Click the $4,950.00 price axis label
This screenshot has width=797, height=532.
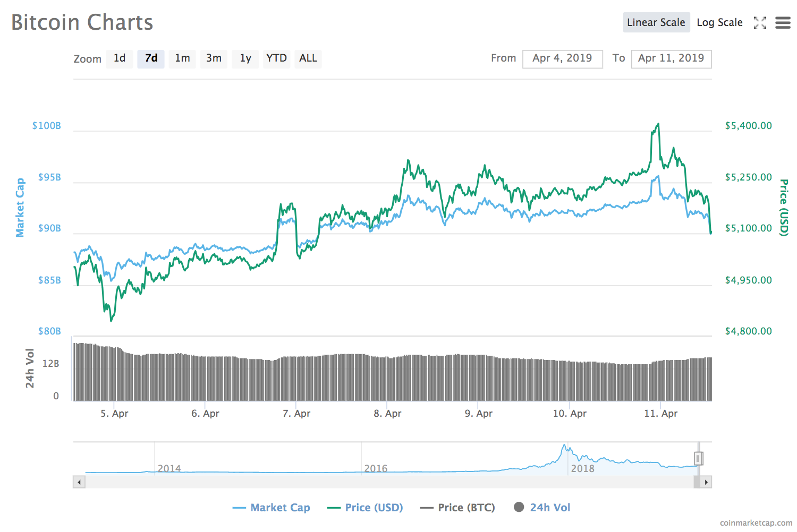(x=748, y=280)
